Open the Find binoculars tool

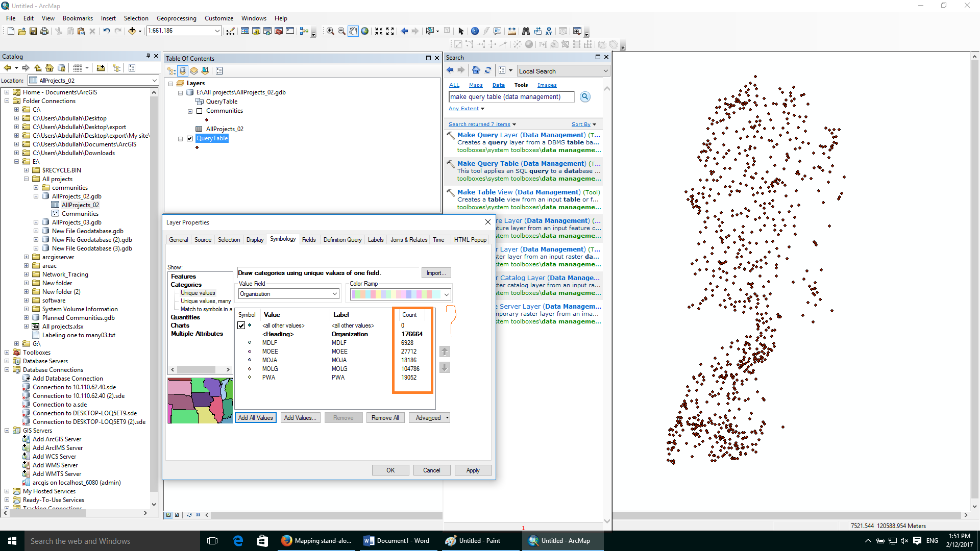tap(526, 31)
